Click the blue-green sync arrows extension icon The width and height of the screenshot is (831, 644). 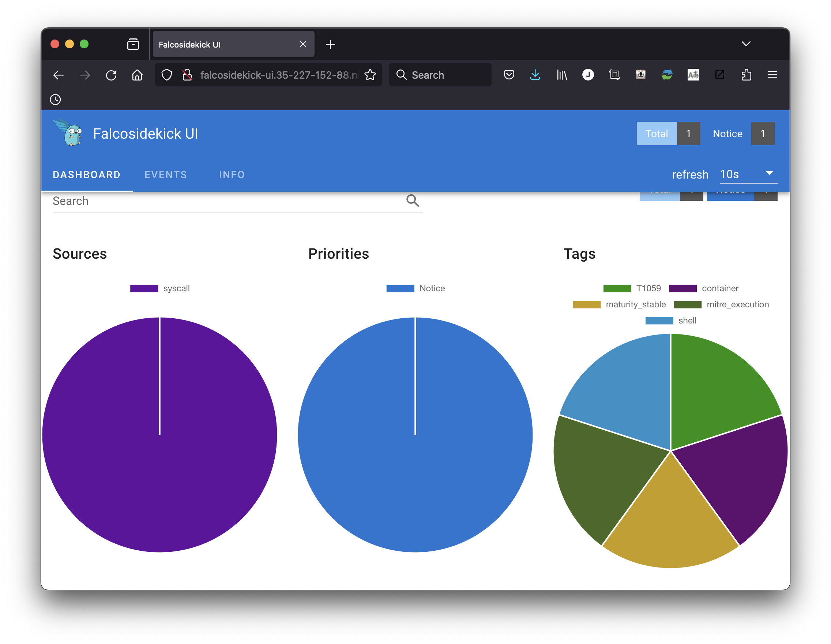[x=667, y=75]
